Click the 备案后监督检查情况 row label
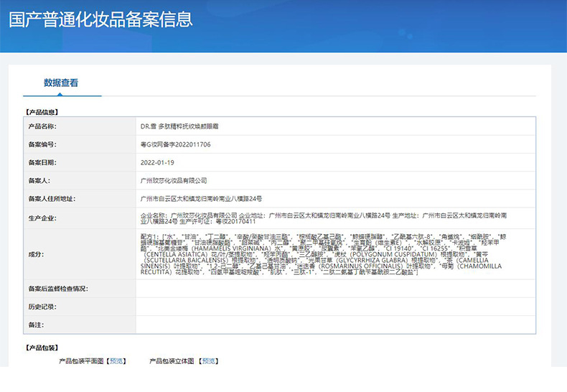The width and height of the screenshot is (567, 392). click(57, 288)
